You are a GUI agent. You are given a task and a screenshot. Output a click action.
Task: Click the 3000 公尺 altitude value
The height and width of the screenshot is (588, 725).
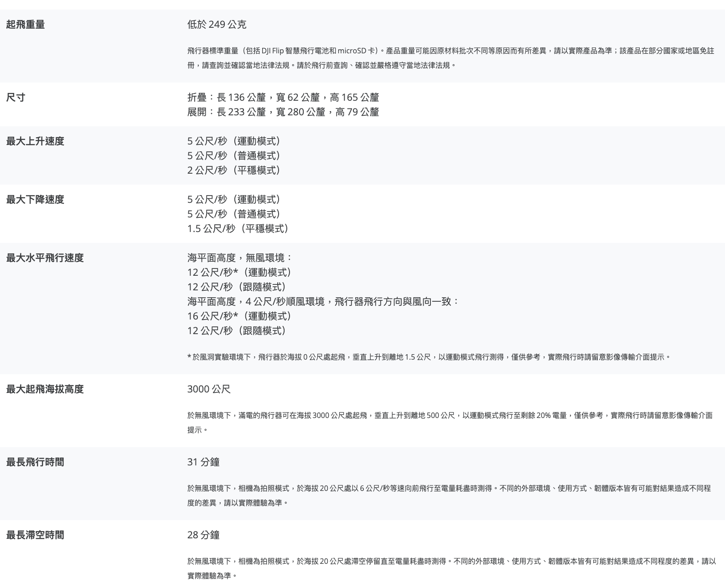(209, 389)
